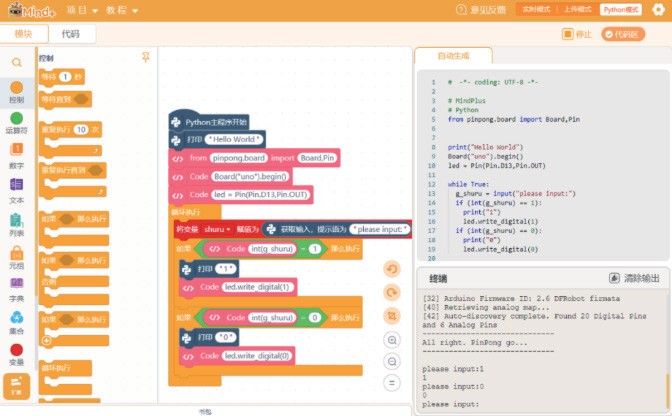Edit the Board("uno").begin() code field

(251, 177)
